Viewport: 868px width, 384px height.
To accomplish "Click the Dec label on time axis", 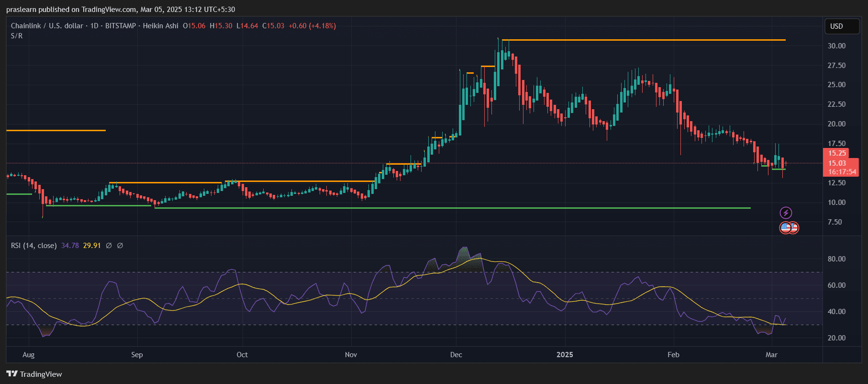I will pyautogui.click(x=456, y=355).
